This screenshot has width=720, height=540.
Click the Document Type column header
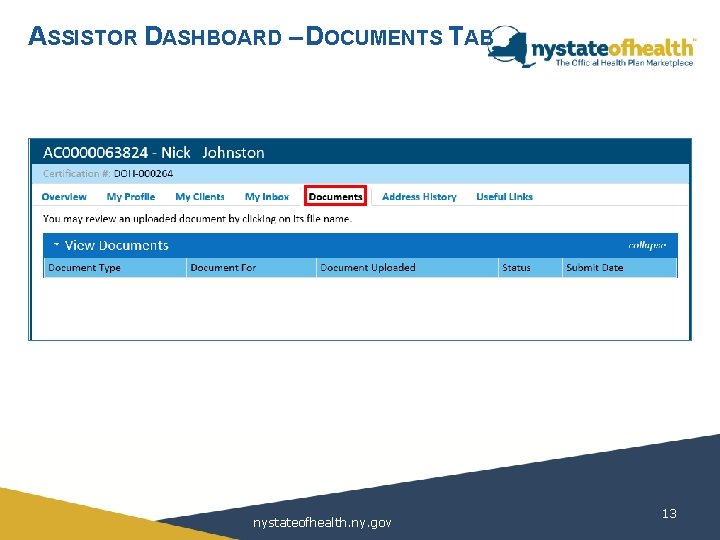(x=115, y=268)
